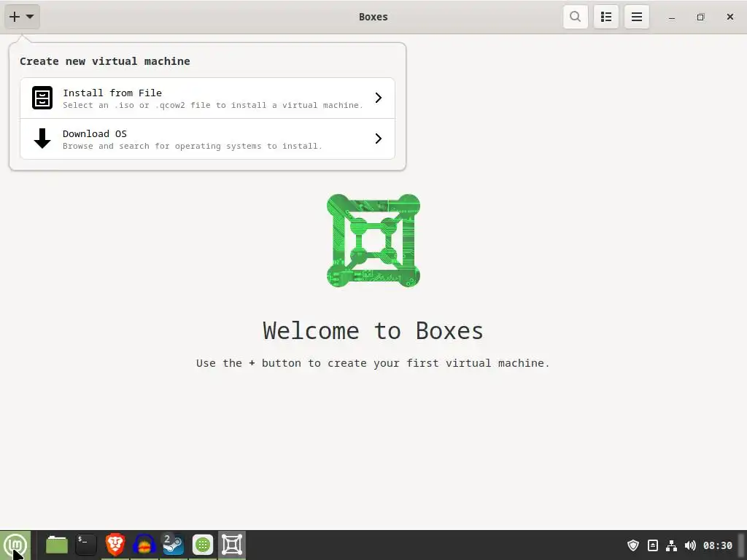Click the green Boxes logo image

click(x=373, y=241)
